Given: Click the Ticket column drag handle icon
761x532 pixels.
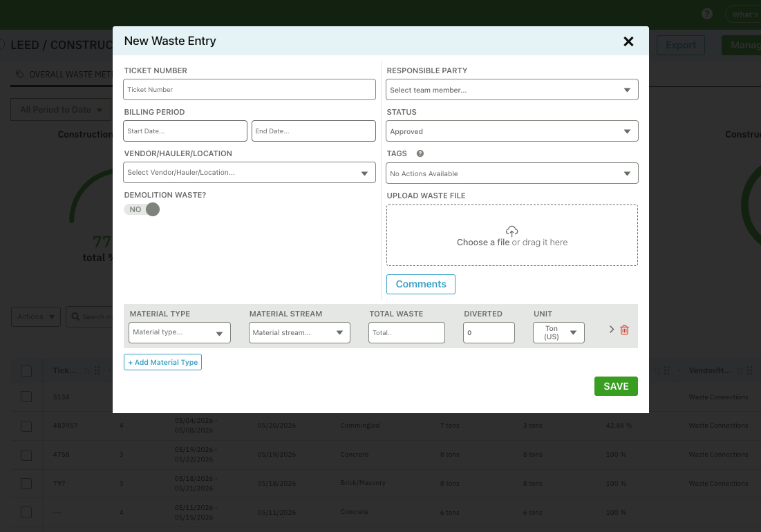Looking at the screenshot, I should tap(97, 370).
